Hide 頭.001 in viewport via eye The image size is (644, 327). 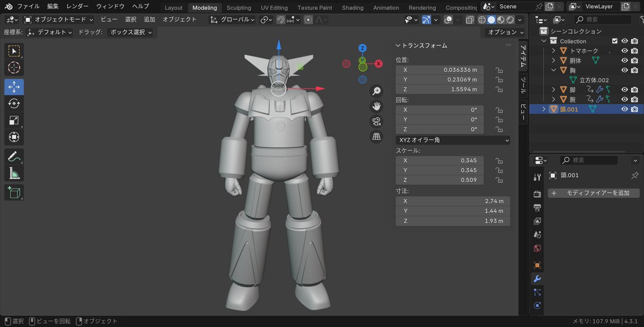pos(625,109)
